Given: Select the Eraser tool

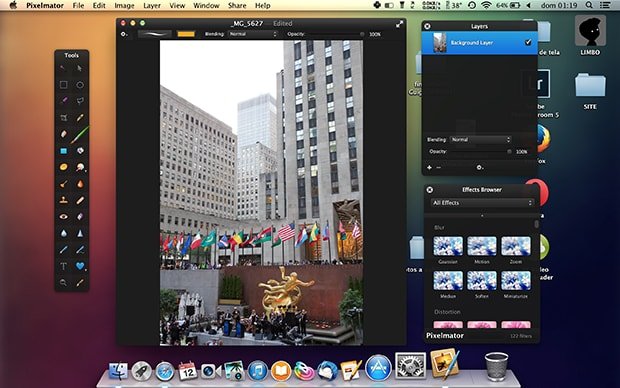Looking at the screenshot, I should click(x=63, y=134).
